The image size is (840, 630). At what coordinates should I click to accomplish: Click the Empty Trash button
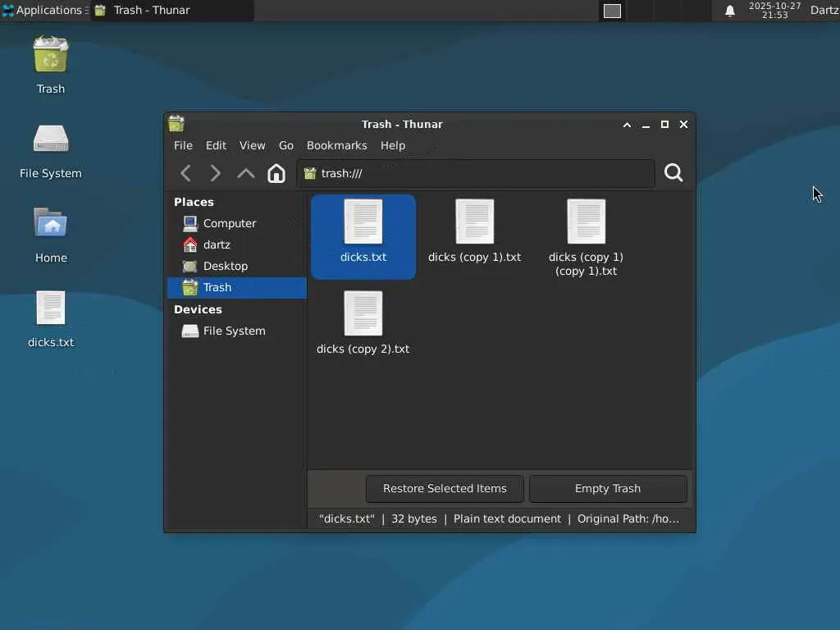[608, 489]
